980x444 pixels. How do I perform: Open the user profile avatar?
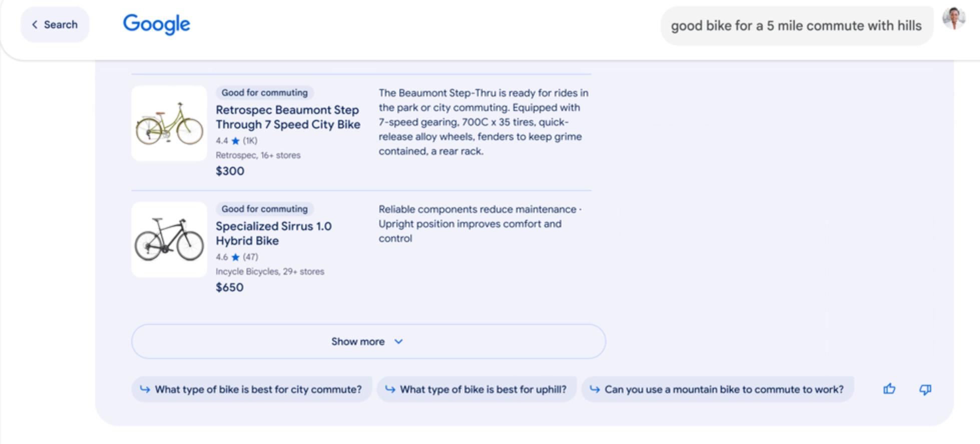pyautogui.click(x=953, y=19)
